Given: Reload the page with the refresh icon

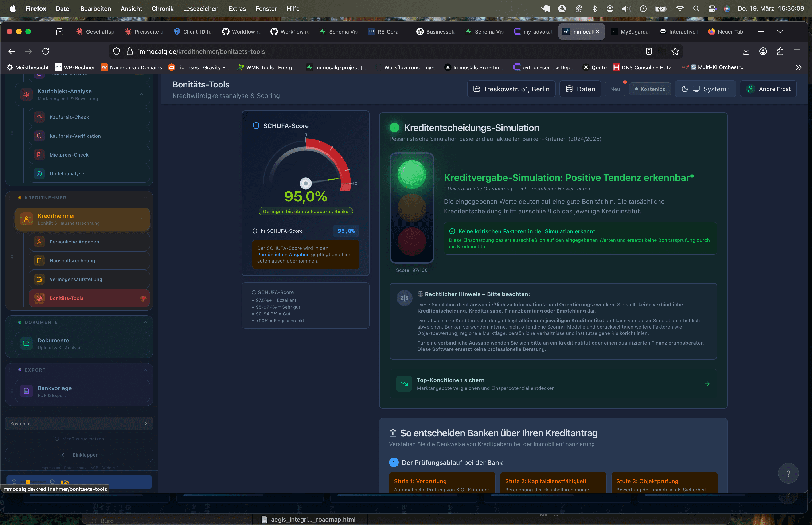Looking at the screenshot, I should click(46, 51).
